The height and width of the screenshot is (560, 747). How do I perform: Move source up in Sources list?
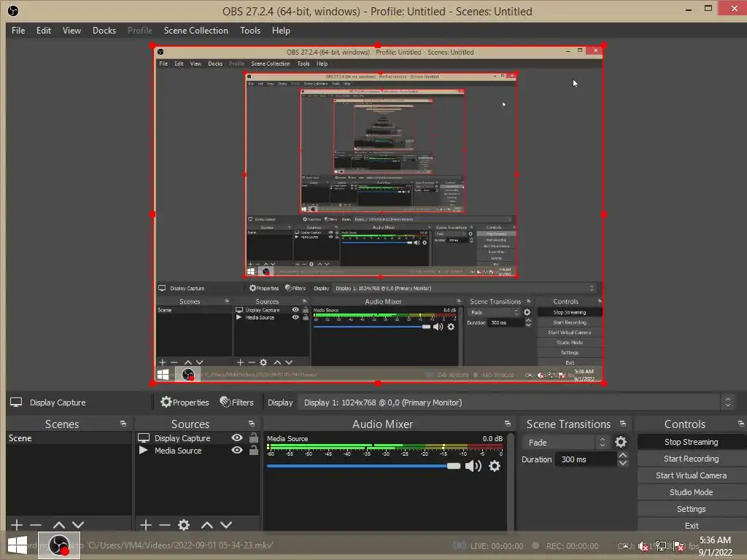(x=206, y=525)
